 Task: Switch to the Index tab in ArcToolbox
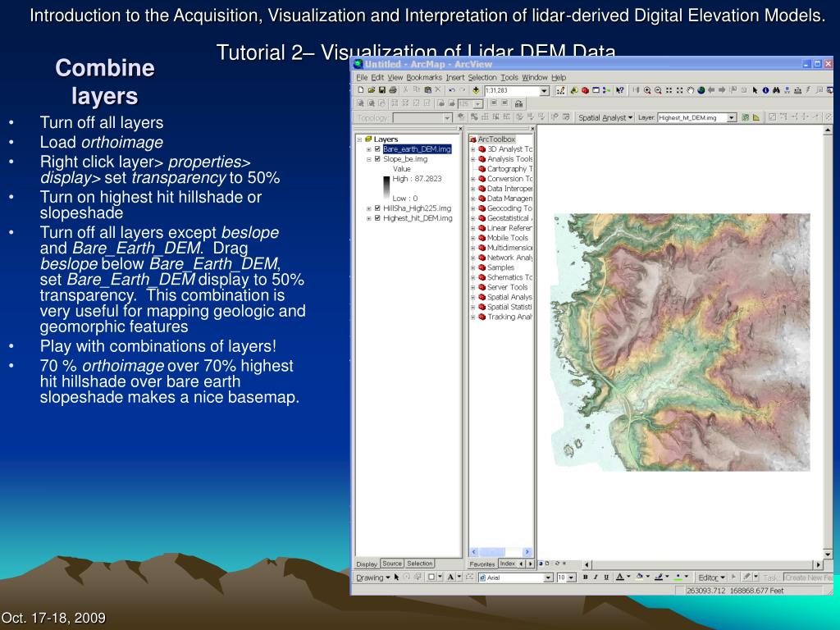click(x=507, y=564)
